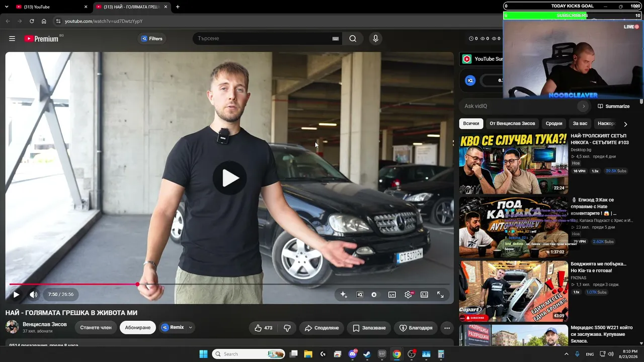The width and height of the screenshot is (644, 362).
Task: Switch the player to theater mode
Action: [x=424, y=295]
